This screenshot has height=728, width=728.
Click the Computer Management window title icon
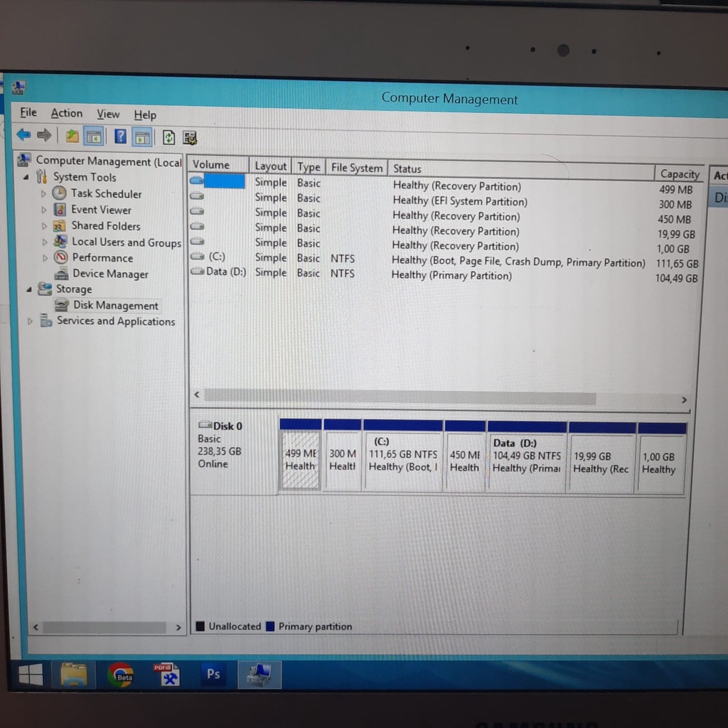pos(19,87)
